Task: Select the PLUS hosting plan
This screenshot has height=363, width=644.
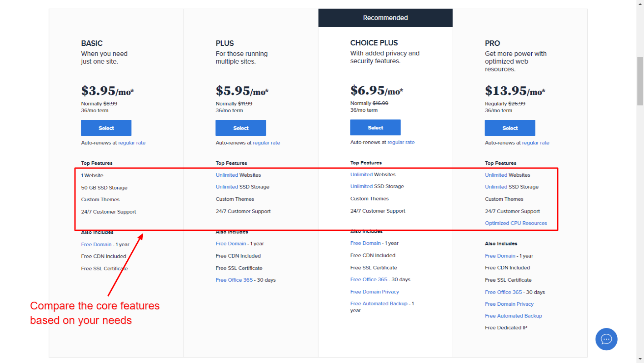Action: (x=241, y=128)
